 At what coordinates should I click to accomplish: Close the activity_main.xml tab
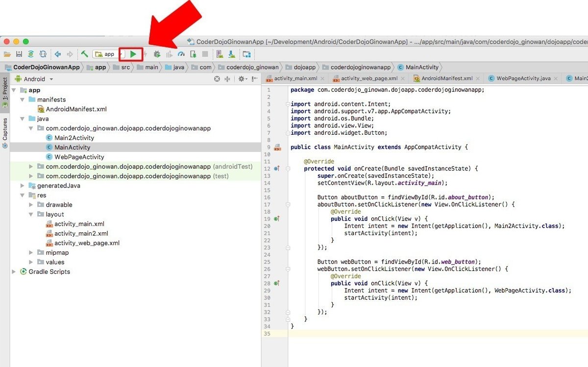321,78
